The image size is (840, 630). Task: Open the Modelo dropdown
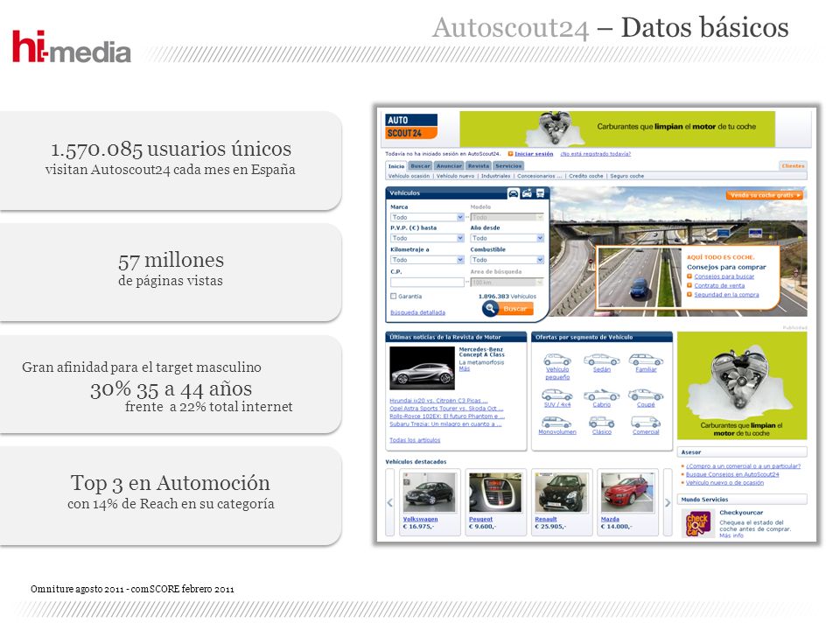coord(507,217)
